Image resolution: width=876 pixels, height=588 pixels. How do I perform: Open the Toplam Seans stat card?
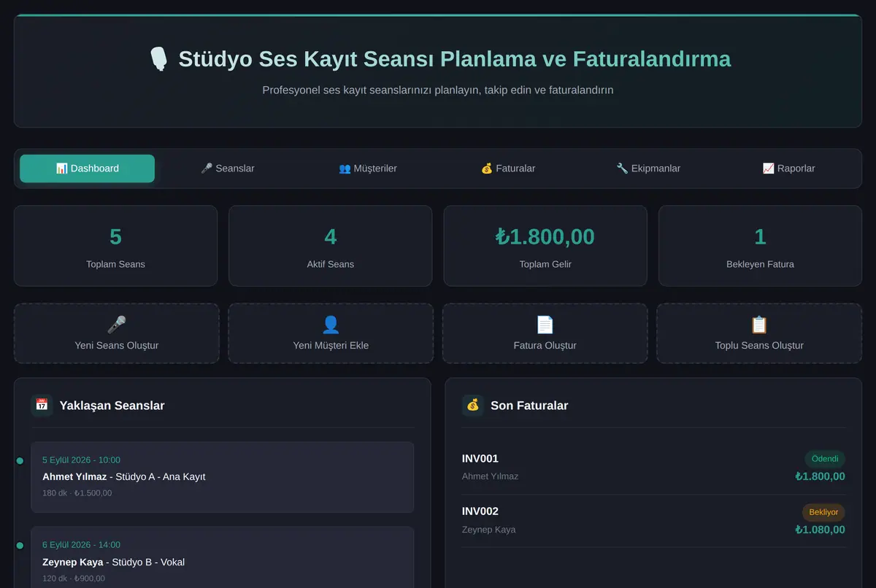[x=115, y=246]
